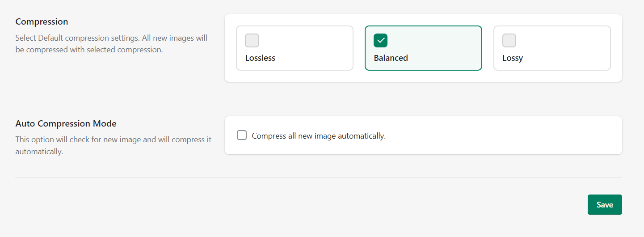Click the white checkmark icon in Balanced
Image resolution: width=644 pixels, height=237 pixels.
[381, 40]
